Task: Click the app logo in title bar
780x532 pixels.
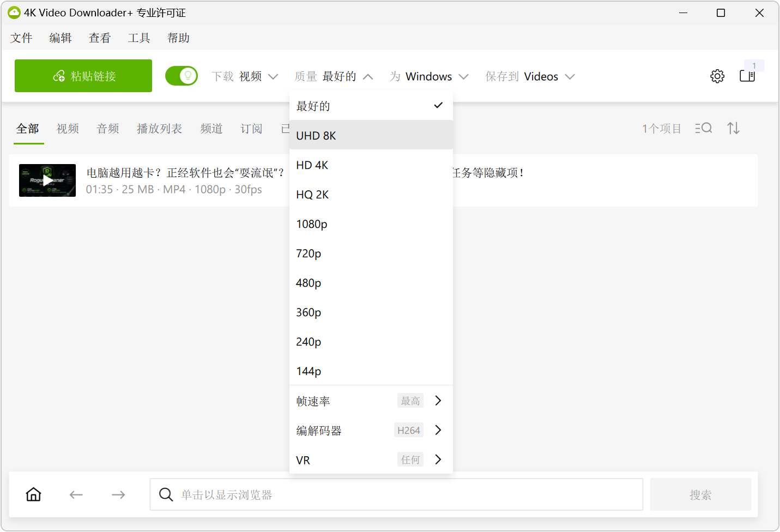Action: (x=14, y=13)
